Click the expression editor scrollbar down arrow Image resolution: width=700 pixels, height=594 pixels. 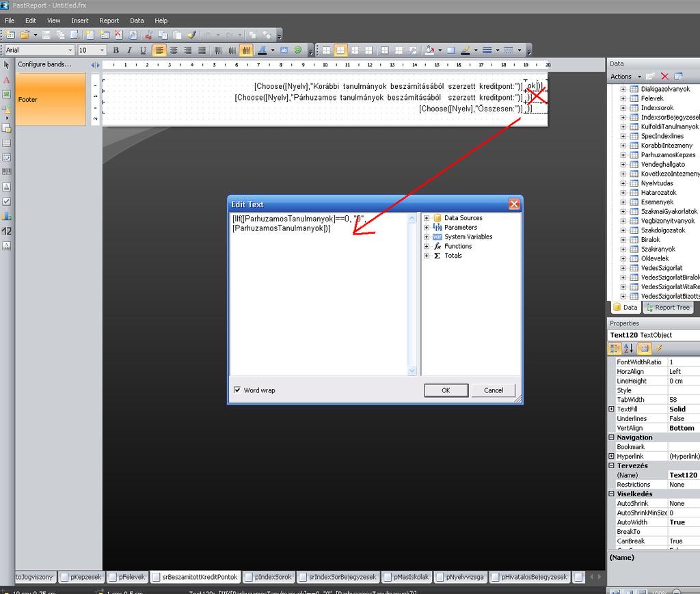tap(412, 370)
